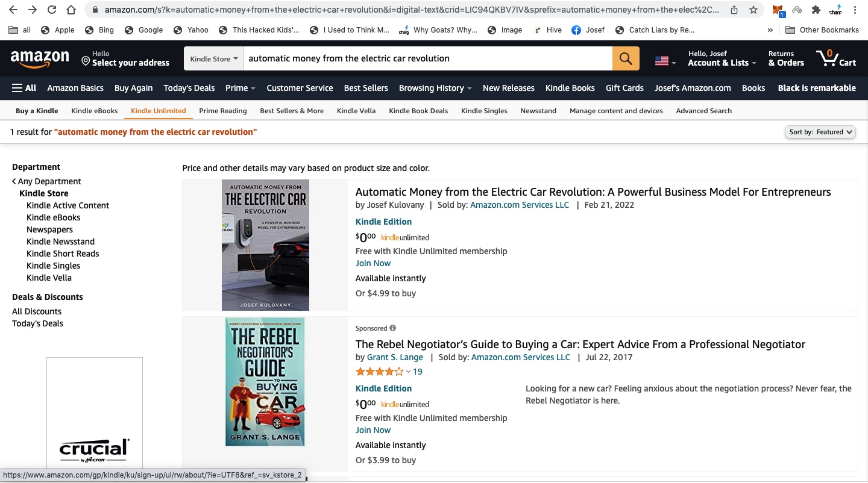868x483 pixels.
Task: Click the browser reload icon
Action: (52, 10)
